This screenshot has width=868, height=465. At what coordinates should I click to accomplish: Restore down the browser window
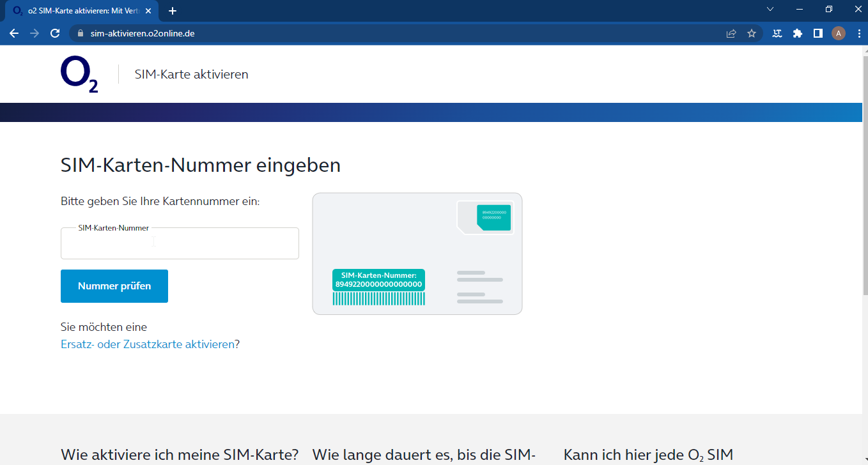(829, 9)
